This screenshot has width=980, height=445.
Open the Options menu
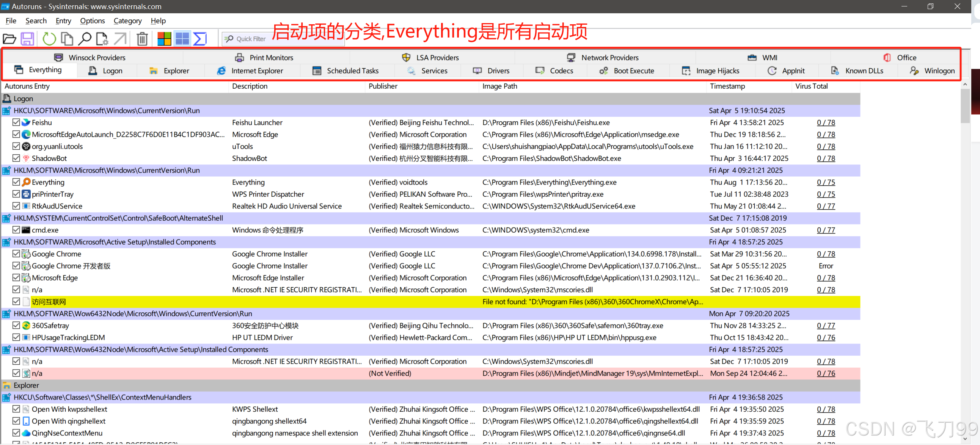(92, 21)
